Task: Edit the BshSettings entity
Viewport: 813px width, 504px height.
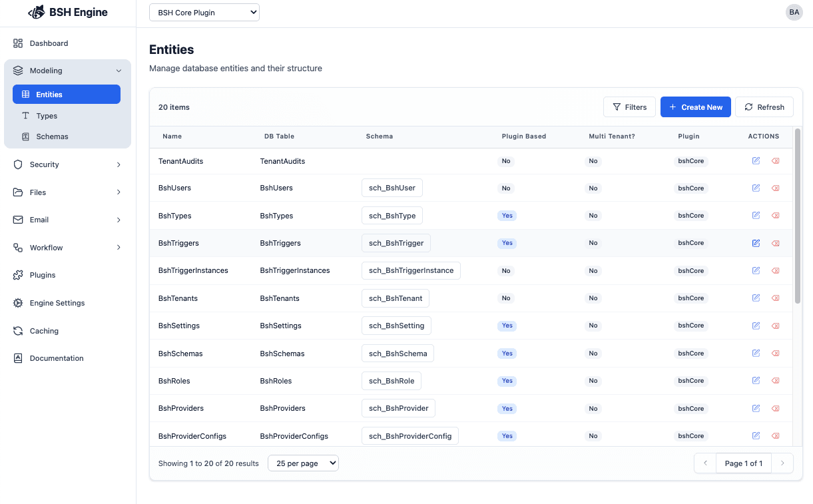Action: click(756, 326)
